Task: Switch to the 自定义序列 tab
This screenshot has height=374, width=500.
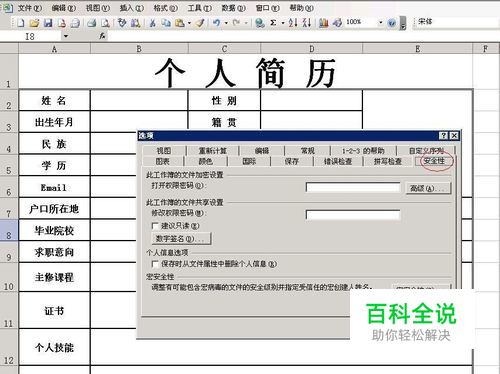Action: pos(426,151)
